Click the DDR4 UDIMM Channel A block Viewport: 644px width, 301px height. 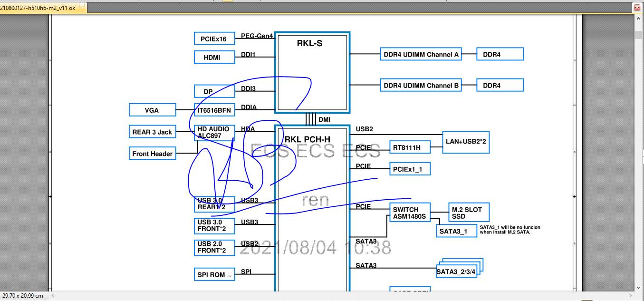tap(421, 54)
